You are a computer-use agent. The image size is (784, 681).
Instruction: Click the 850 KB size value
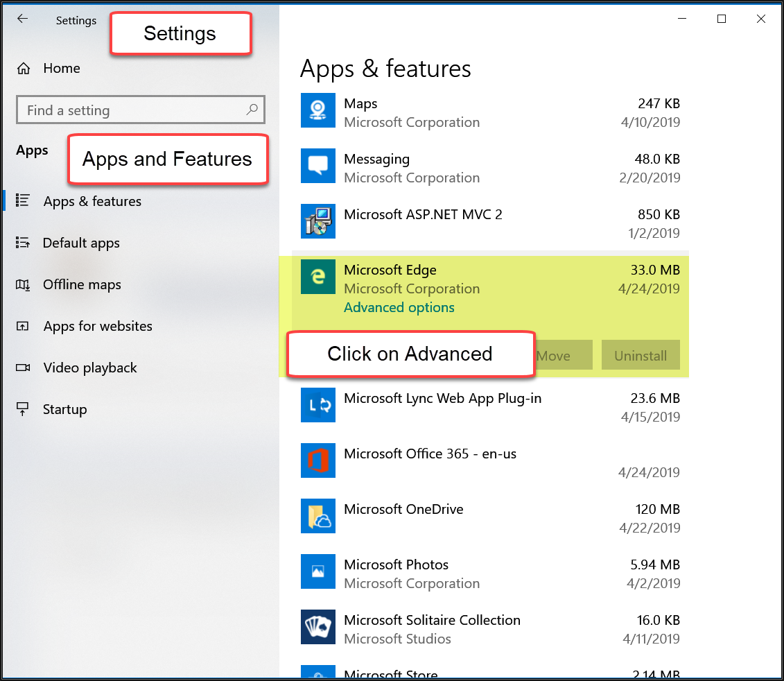click(x=659, y=215)
